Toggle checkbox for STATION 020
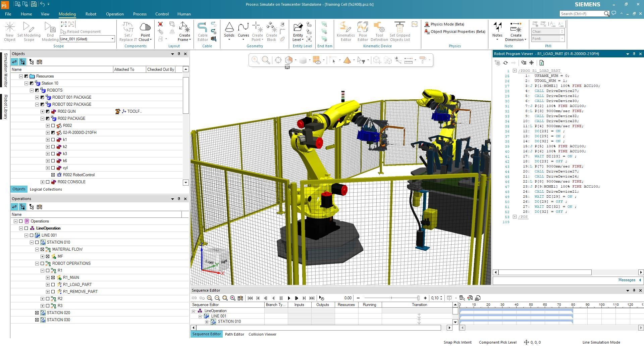The height and width of the screenshot is (346, 644). pos(37,313)
